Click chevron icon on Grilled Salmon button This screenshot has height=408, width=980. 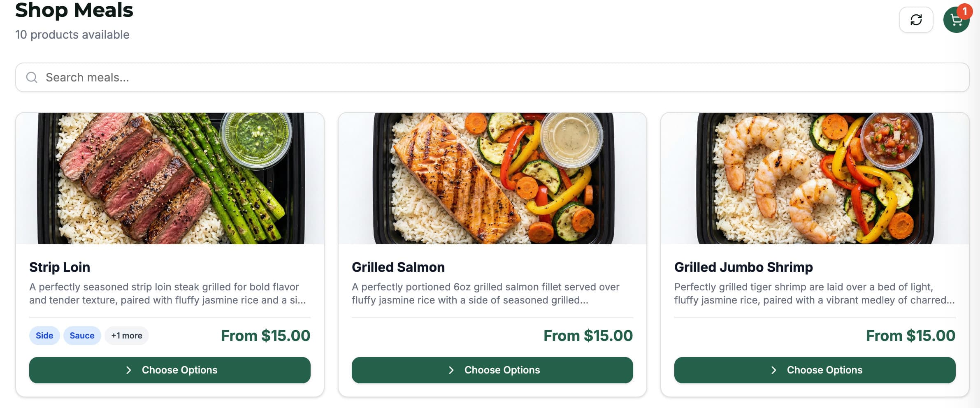coord(451,370)
